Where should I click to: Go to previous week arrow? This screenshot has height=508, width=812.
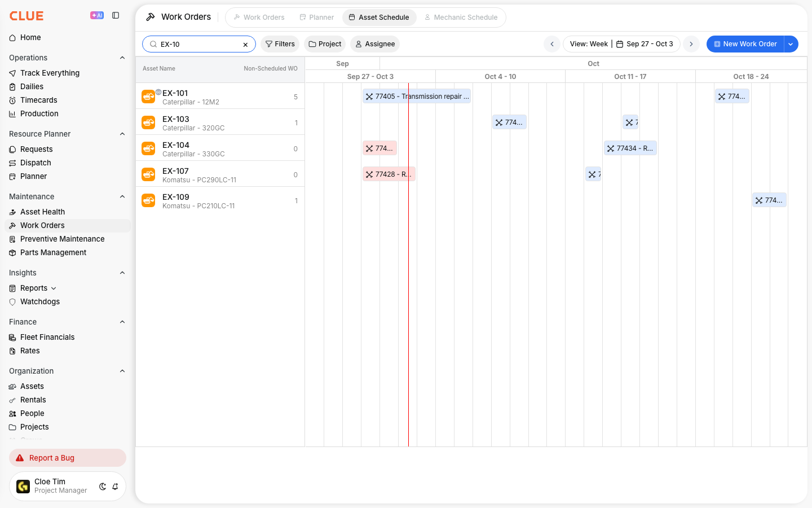tap(552, 44)
